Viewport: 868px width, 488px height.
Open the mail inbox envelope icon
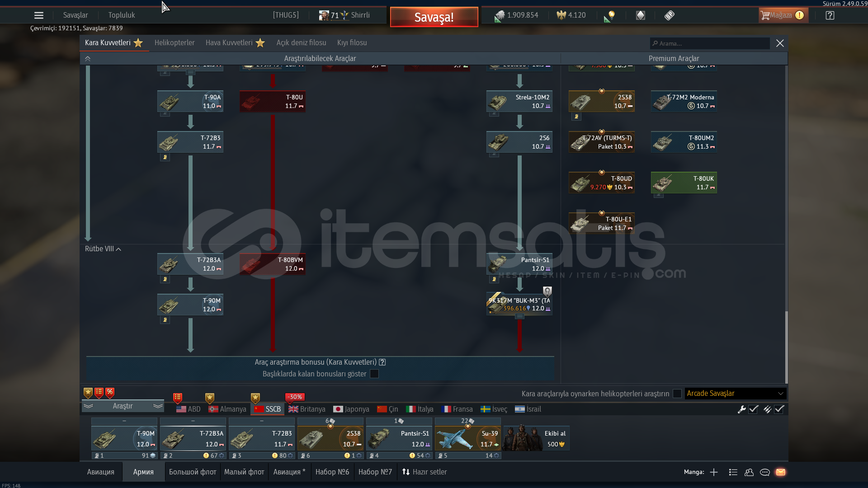pos(781,472)
